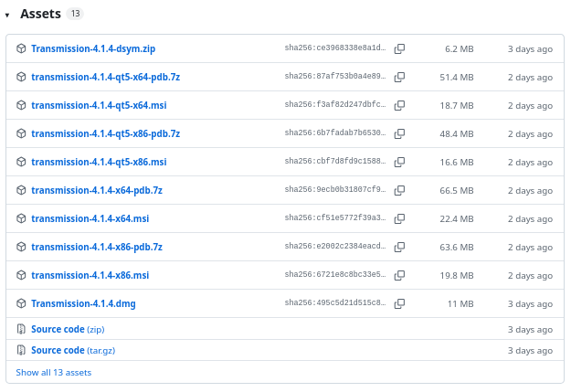Download transmission-4.1.4-x64-pdb.7z
This screenshot has height=392, width=571.
point(97,191)
